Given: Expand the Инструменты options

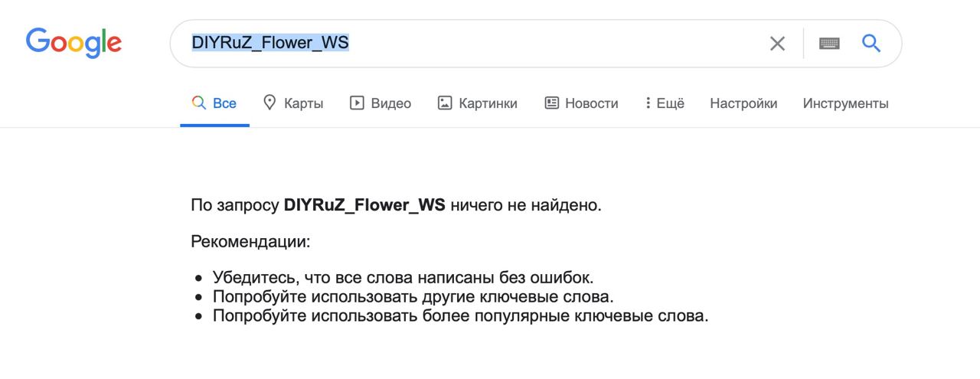Looking at the screenshot, I should pos(845,103).
